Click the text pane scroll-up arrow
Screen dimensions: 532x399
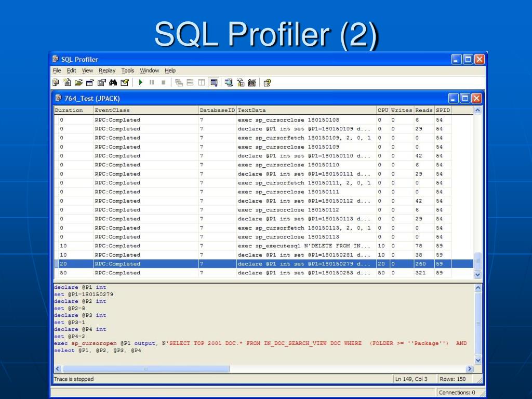coord(478,288)
